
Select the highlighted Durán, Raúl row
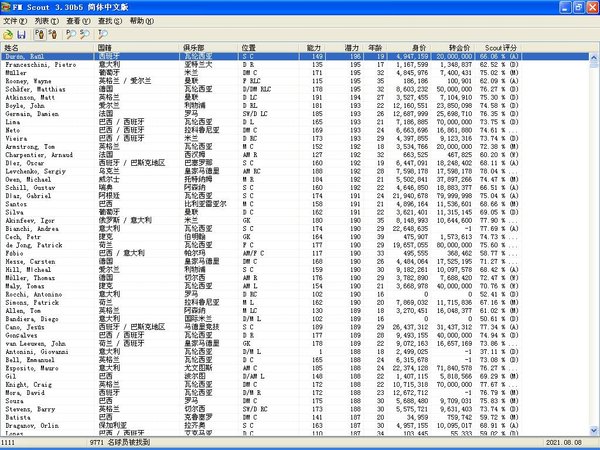(x=295, y=57)
